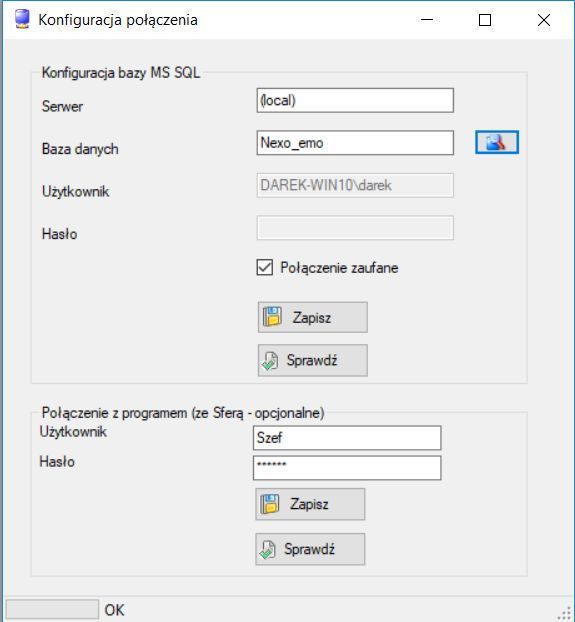Select the Użytkownik field containing Szef

tap(347, 438)
